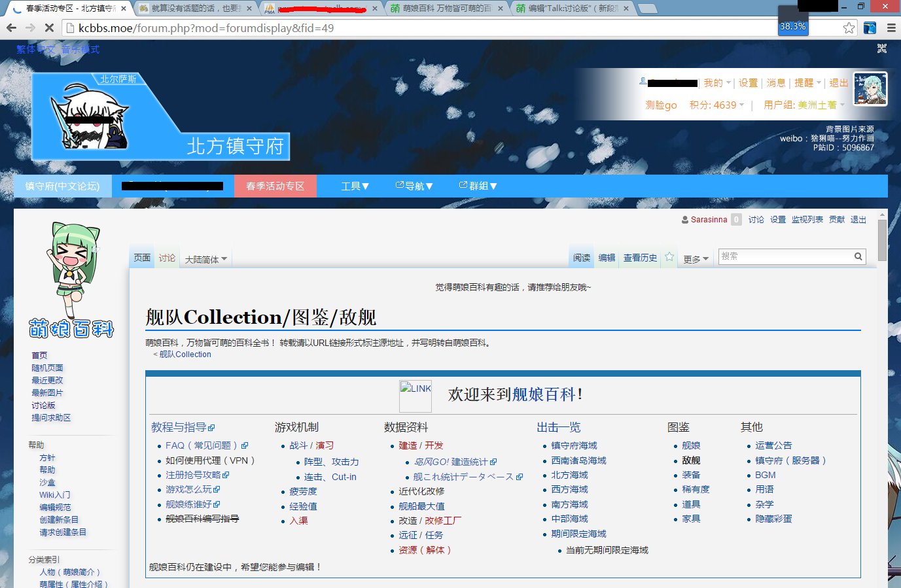Click the wiki search input field

785,256
